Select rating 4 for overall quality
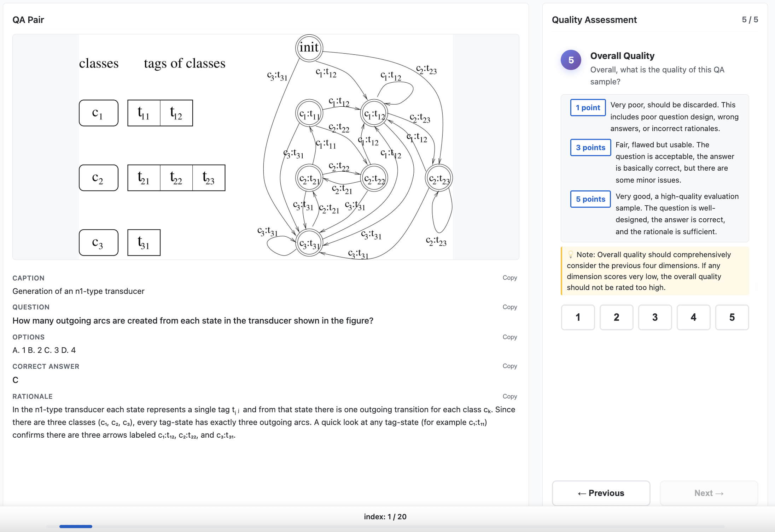The width and height of the screenshot is (775, 532). [x=693, y=317]
